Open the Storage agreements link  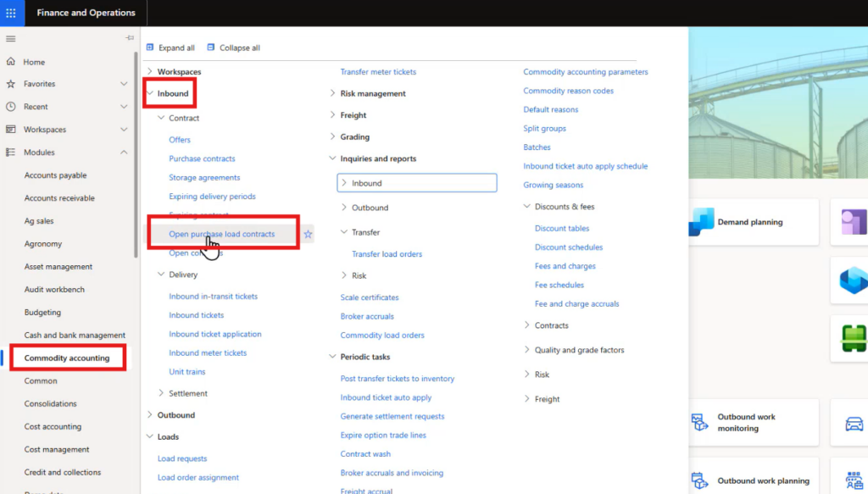pos(204,178)
